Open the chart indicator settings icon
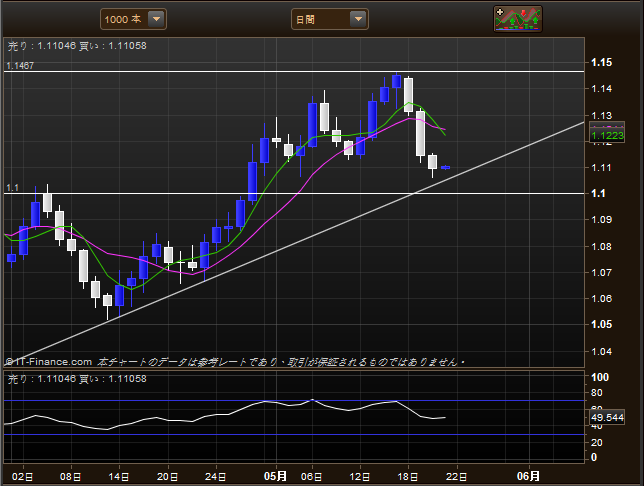 [x=518, y=19]
